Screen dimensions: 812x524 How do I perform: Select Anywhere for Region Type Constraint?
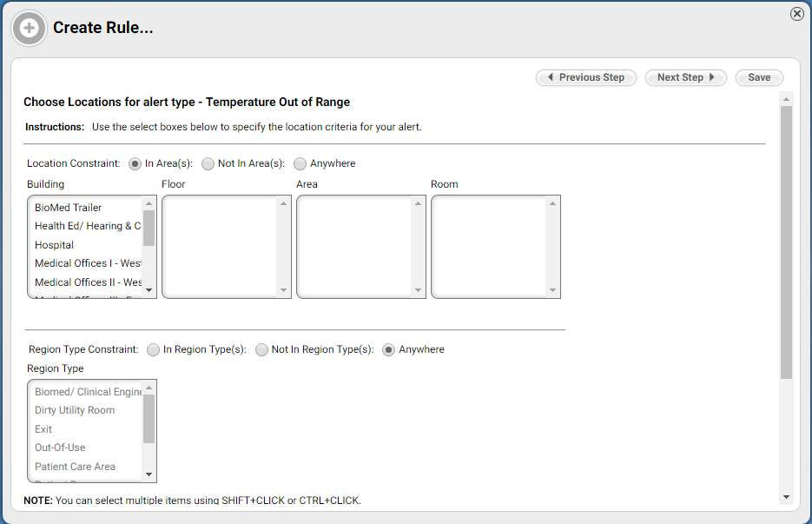point(388,350)
